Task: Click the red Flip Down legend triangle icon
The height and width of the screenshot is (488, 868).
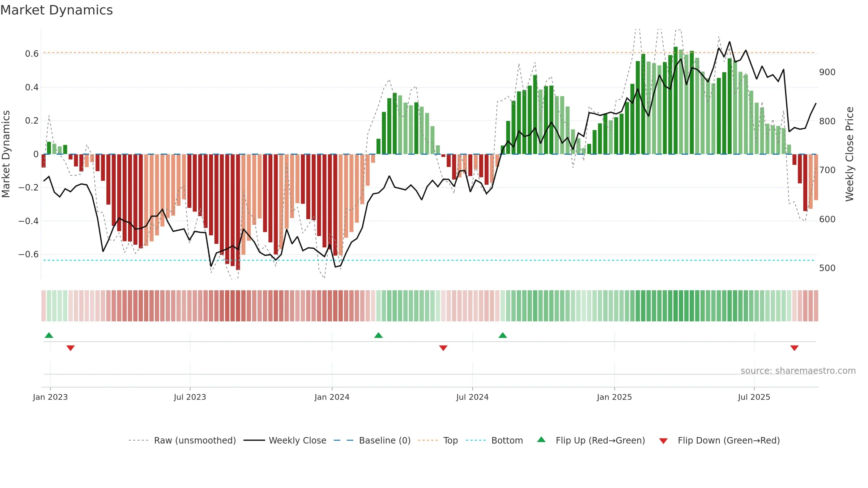Action: click(x=663, y=441)
